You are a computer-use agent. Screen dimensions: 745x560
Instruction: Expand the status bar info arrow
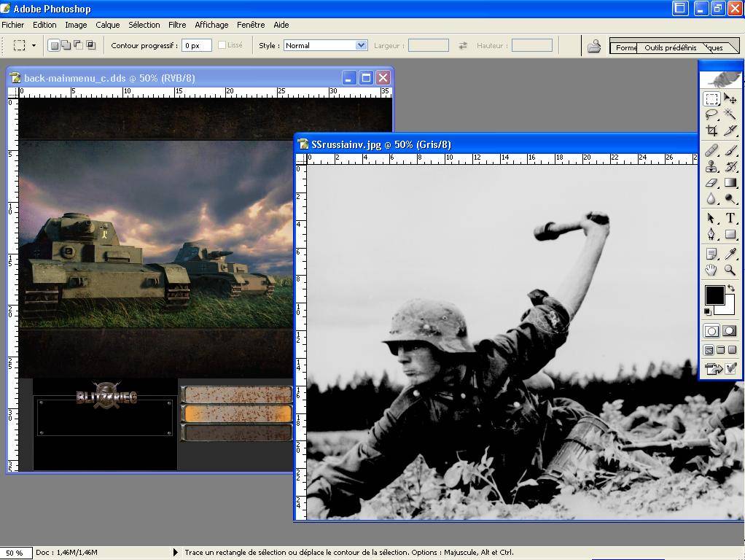tap(175, 553)
